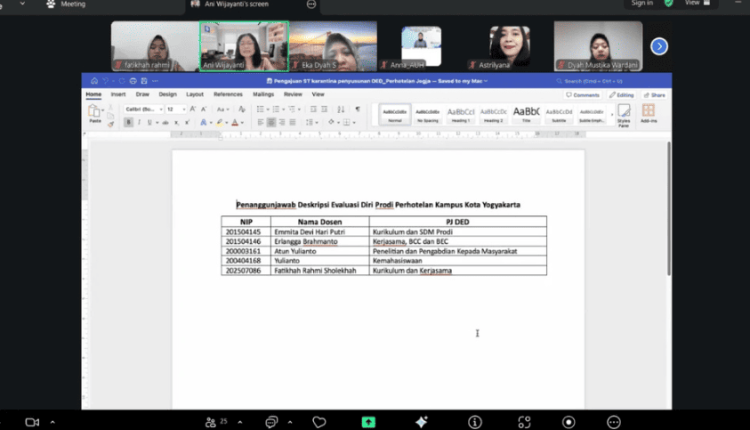Toggle Italic formatting

pyautogui.click(x=139, y=123)
